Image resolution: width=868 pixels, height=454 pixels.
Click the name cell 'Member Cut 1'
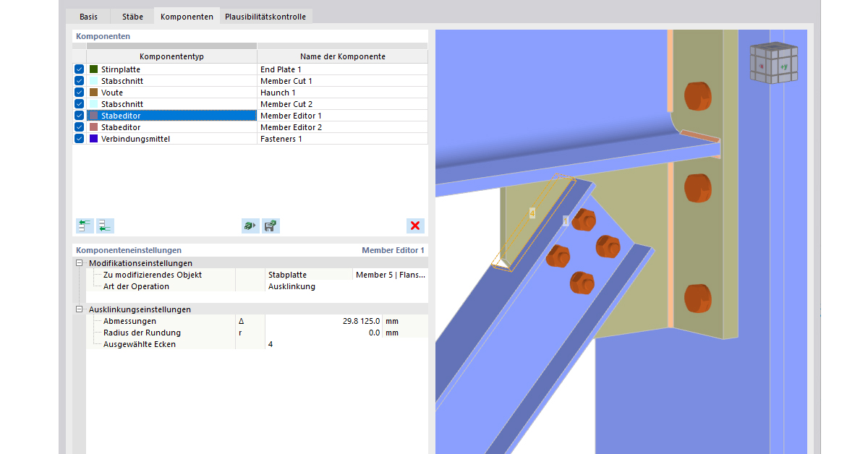pyautogui.click(x=342, y=81)
